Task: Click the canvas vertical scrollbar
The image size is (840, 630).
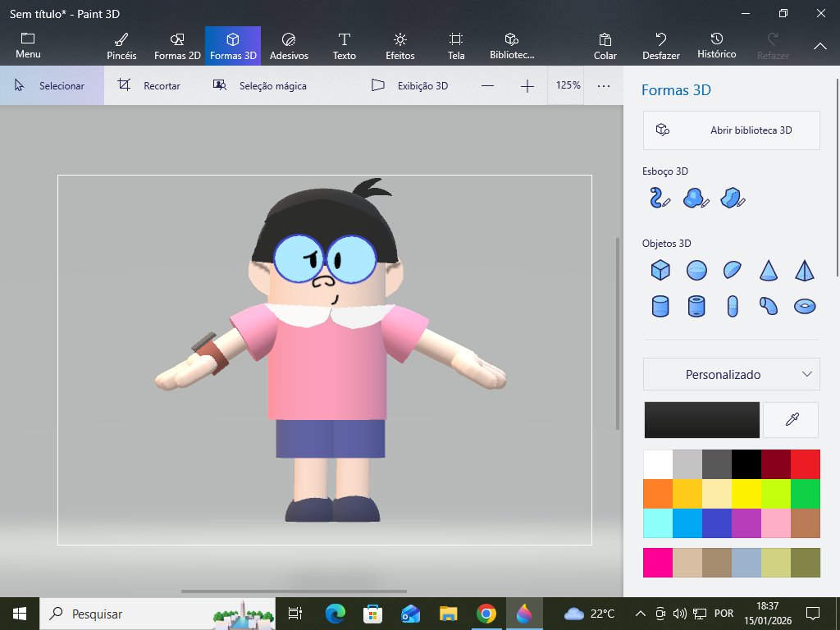Action: click(617, 333)
